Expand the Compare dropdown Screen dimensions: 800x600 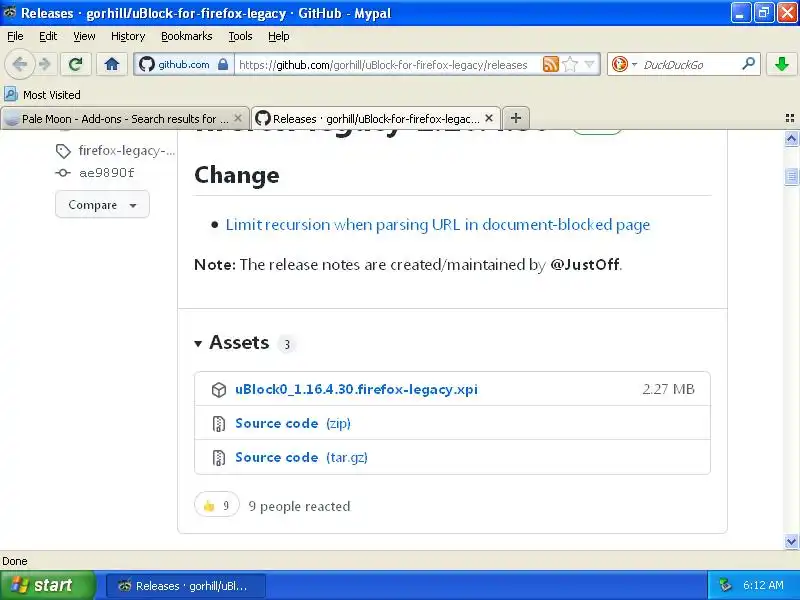click(102, 205)
